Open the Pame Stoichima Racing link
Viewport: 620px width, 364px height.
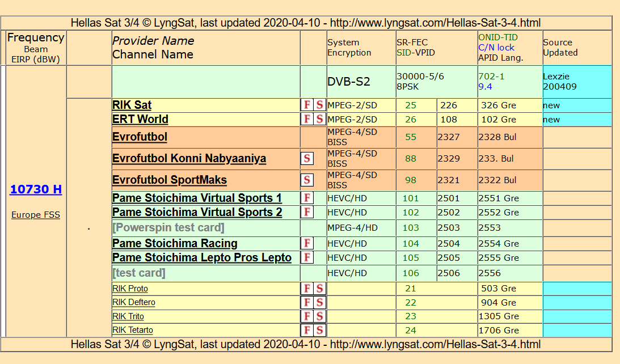point(175,243)
